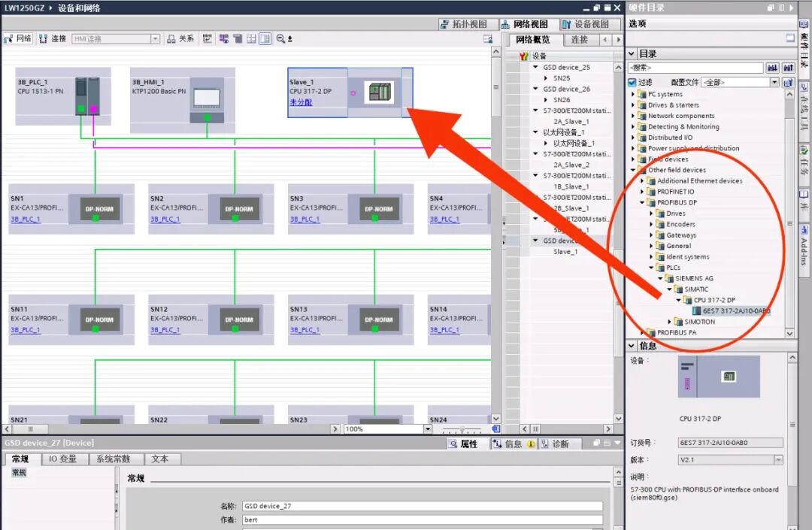Viewport: 812px width, 530px height.
Task: Collapse GSD device_25 in network overview
Action: [535, 68]
